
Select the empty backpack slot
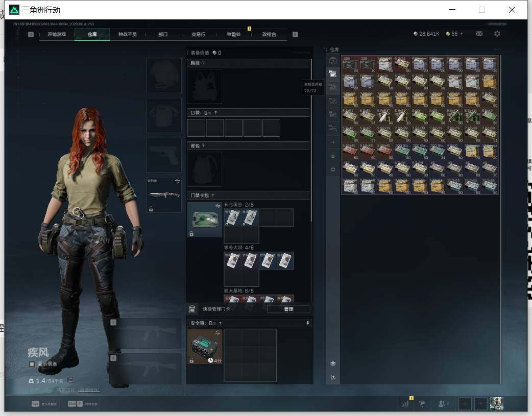(x=205, y=169)
